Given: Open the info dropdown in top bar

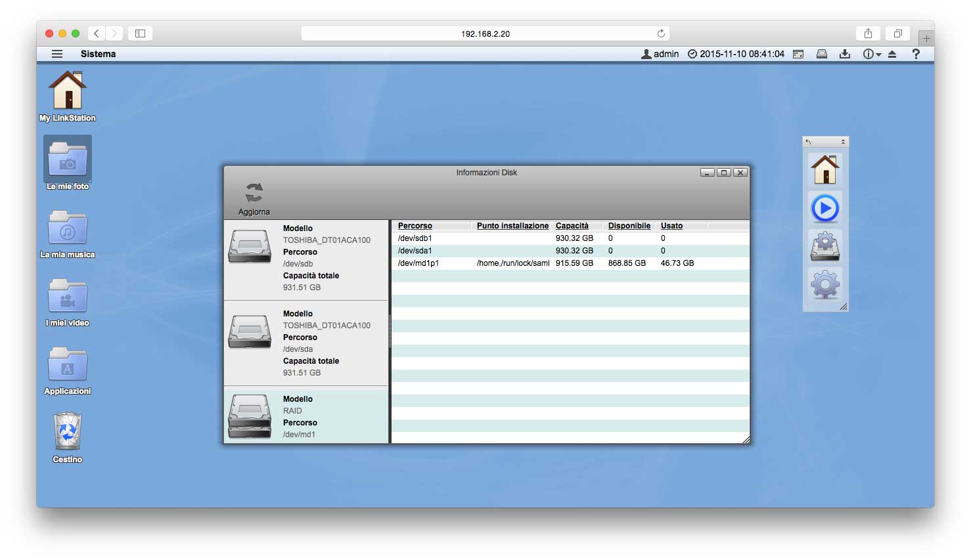Looking at the screenshot, I should point(872,54).
